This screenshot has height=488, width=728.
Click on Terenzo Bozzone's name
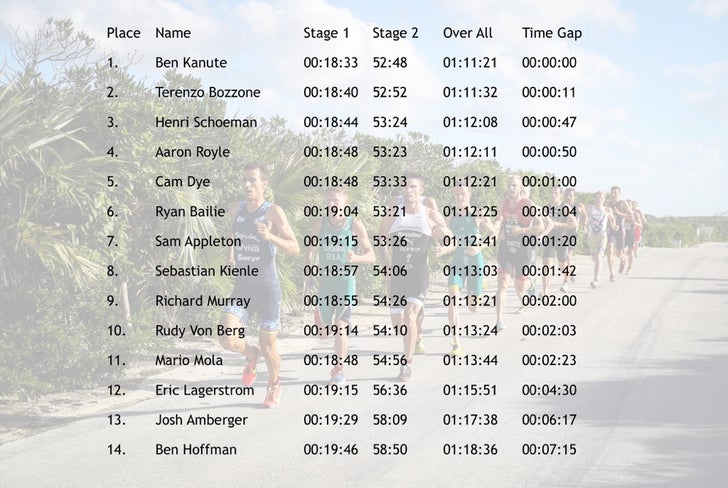(208, 92)
